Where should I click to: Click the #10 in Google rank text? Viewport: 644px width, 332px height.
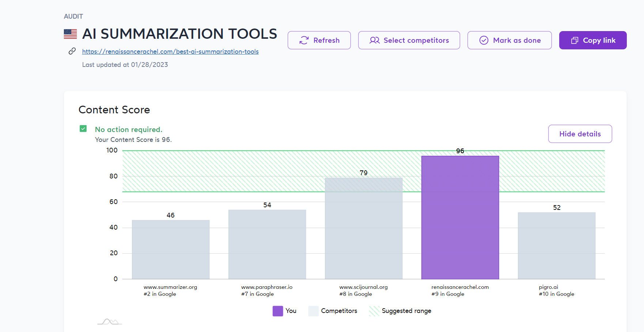(x=556, y=294)
